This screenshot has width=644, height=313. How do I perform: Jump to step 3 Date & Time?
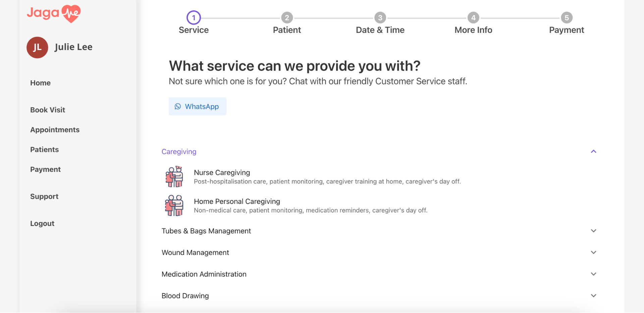coord(380,18)
